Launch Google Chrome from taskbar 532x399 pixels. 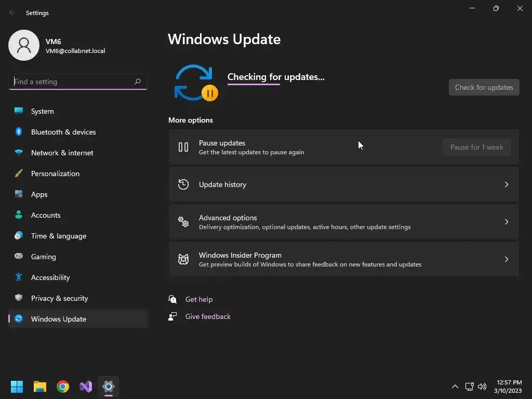[x=63, y=386]
